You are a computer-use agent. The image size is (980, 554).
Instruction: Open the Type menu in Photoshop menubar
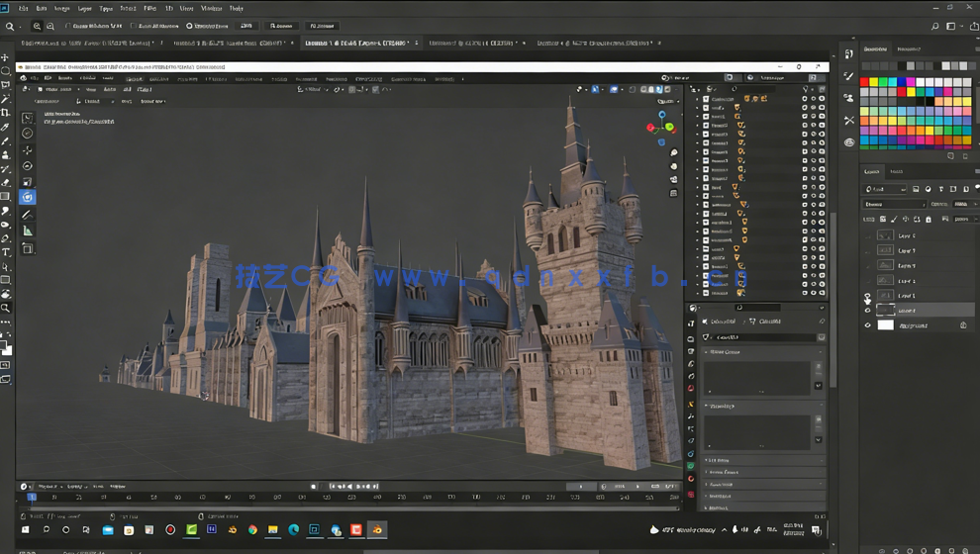click(106, 9)
